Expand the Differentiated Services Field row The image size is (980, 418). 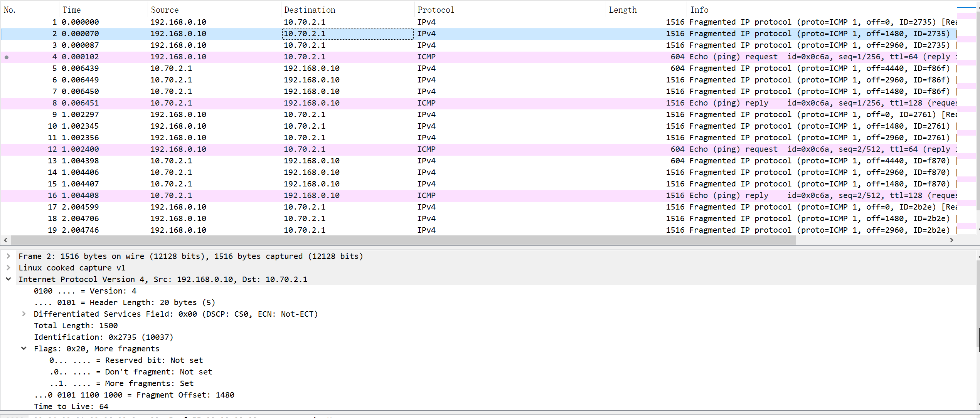click(x=24, y=314)
